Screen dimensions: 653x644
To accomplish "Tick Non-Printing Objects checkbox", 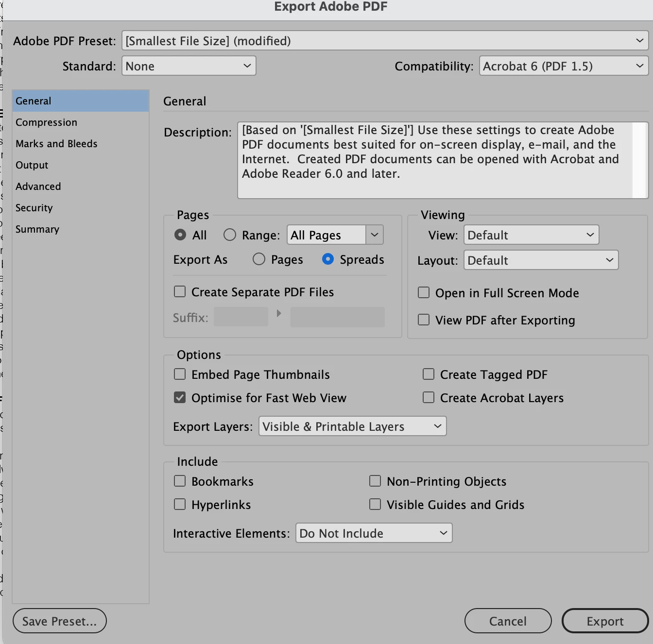I will pyautogui.click(x=375, y=481).
